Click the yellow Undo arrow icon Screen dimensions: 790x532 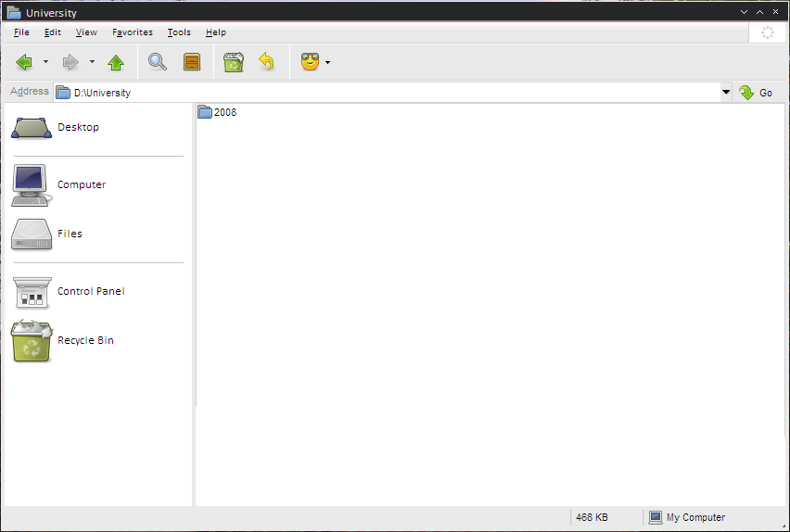pyautogui.click(x=266, y=62)
